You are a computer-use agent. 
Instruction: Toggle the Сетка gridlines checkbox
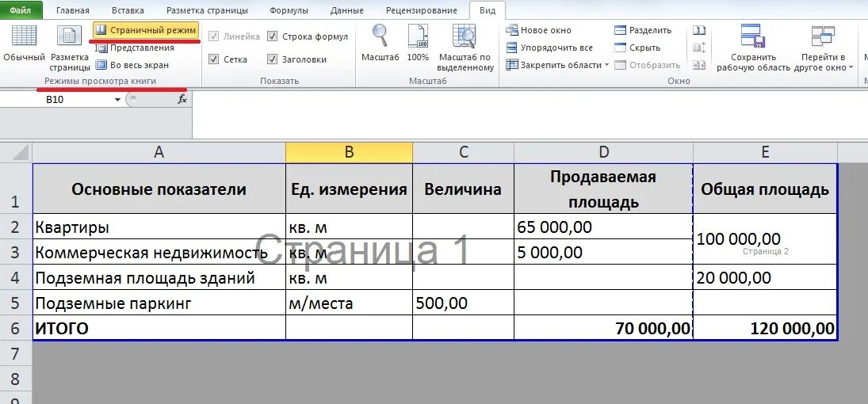click(x=214, y=59)
